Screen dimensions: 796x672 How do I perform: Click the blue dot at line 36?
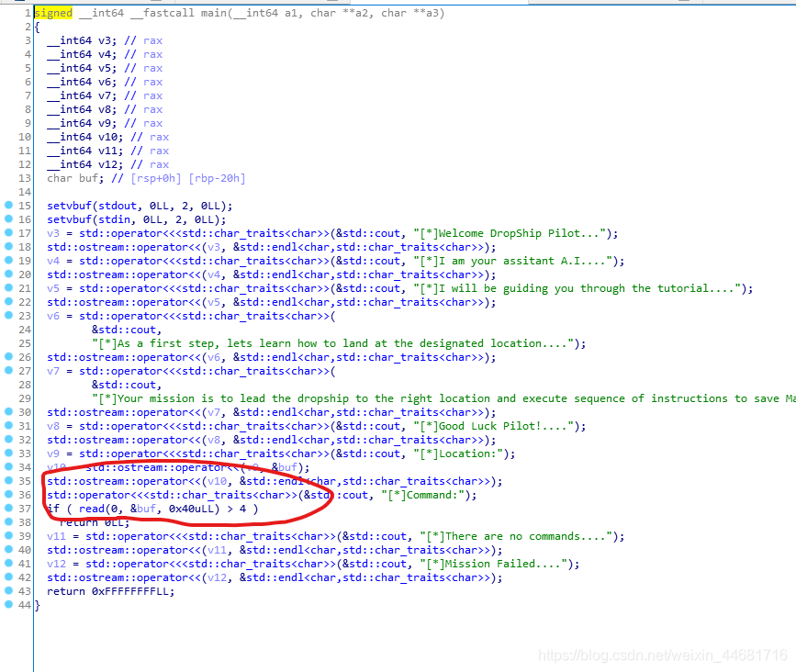[8, 494]
